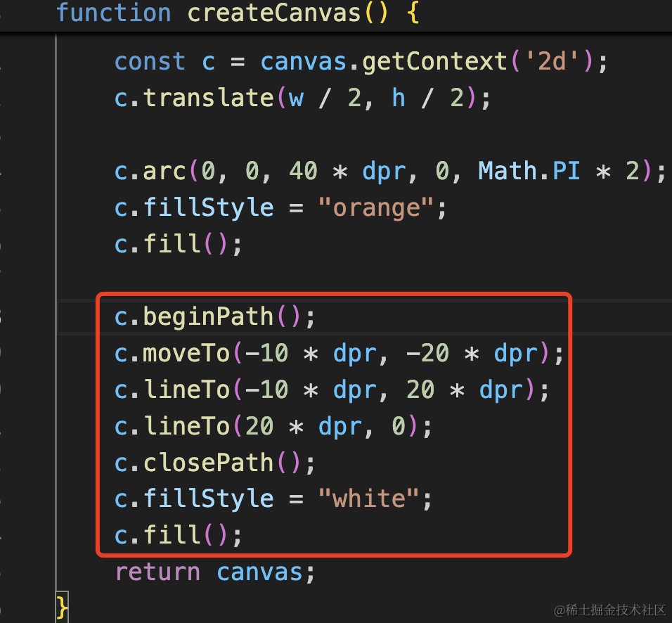Click the c.arc(0, 0, 40 * dpr...) line
Viewport: 672px width, 623px height.
coord(389,172)
